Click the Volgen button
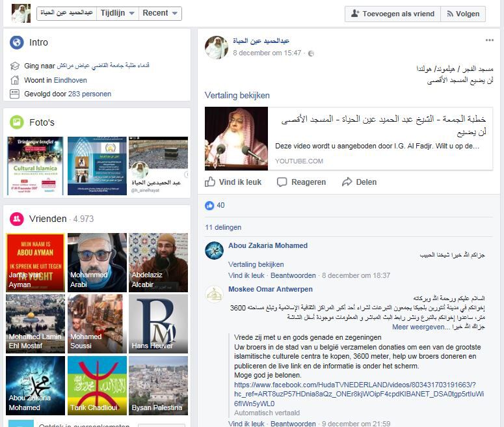Image resolution: width=504 pixels, height=427 pixels. [463, 14]
